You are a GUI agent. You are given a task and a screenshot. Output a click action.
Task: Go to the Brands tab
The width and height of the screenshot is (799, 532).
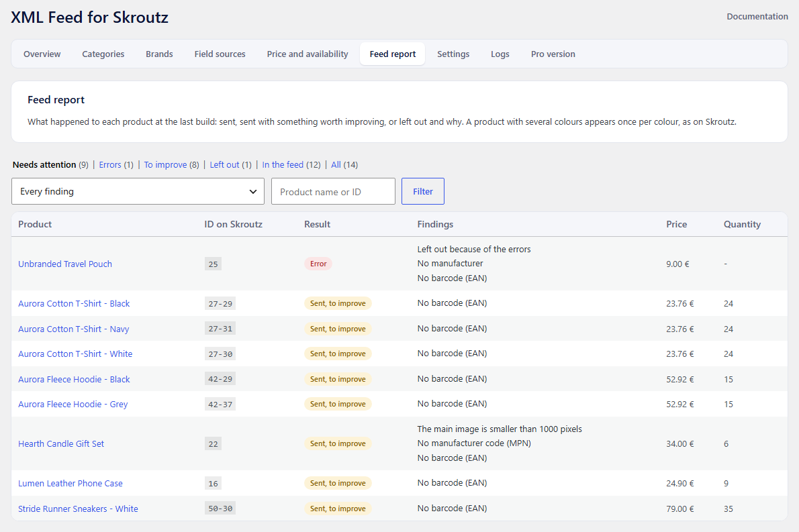click(159, 54)
